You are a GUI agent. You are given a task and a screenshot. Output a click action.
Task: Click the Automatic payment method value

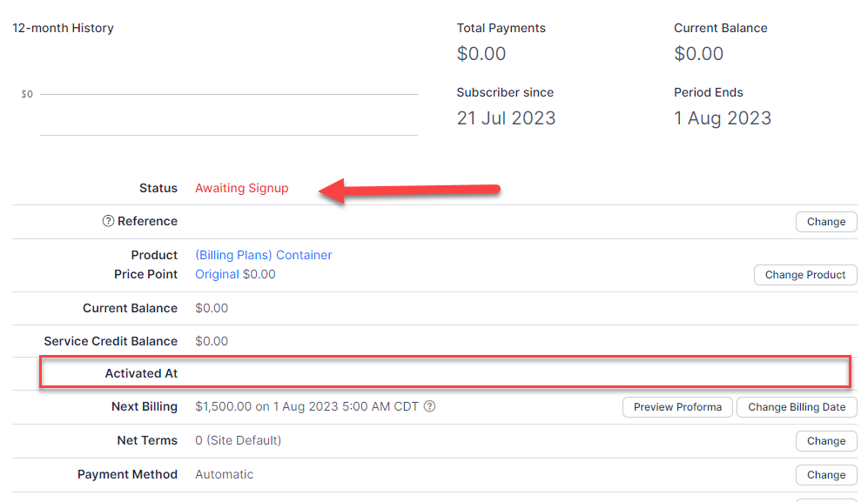tap(224, 474)
